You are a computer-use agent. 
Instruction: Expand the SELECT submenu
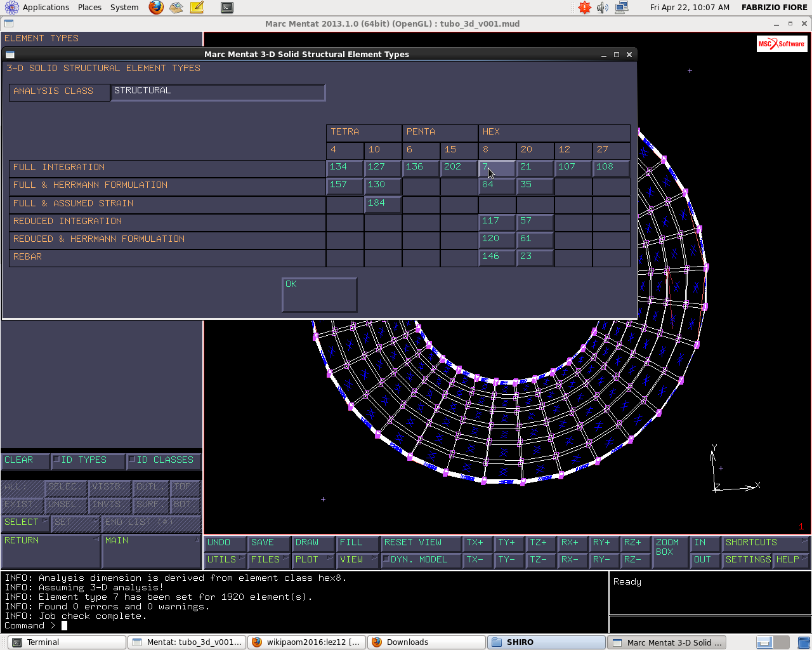pos(26,522)
